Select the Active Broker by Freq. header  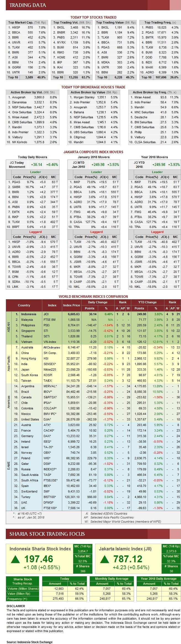pos(154,92)
